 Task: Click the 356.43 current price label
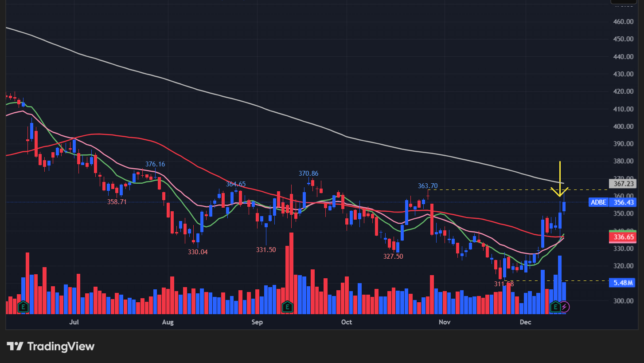click(x=623, y=202)
